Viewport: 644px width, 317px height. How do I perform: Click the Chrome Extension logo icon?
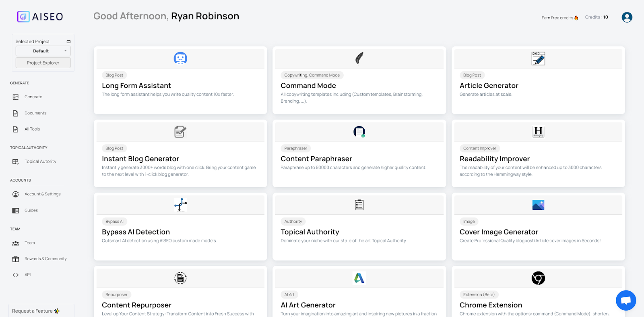[x=538, y=278]
